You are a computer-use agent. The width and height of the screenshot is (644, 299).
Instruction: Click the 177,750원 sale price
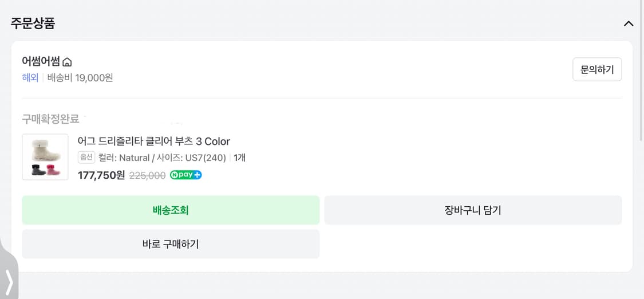[101, 175]
